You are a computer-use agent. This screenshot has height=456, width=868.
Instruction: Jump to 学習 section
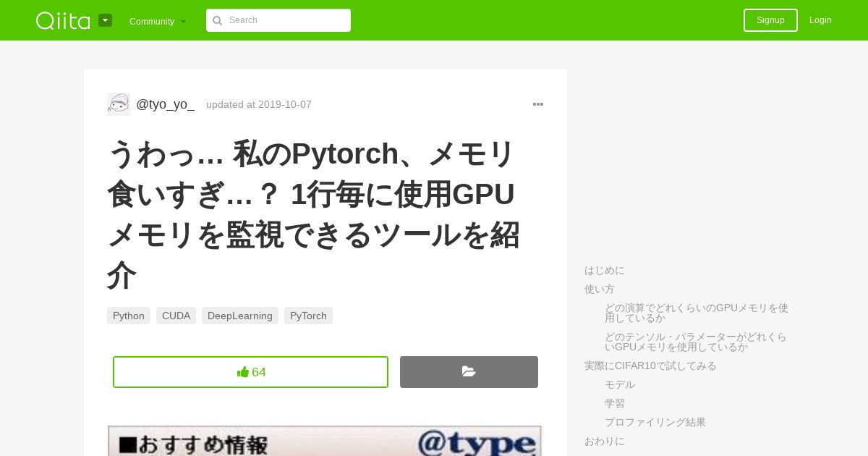[x=615, y=403]
